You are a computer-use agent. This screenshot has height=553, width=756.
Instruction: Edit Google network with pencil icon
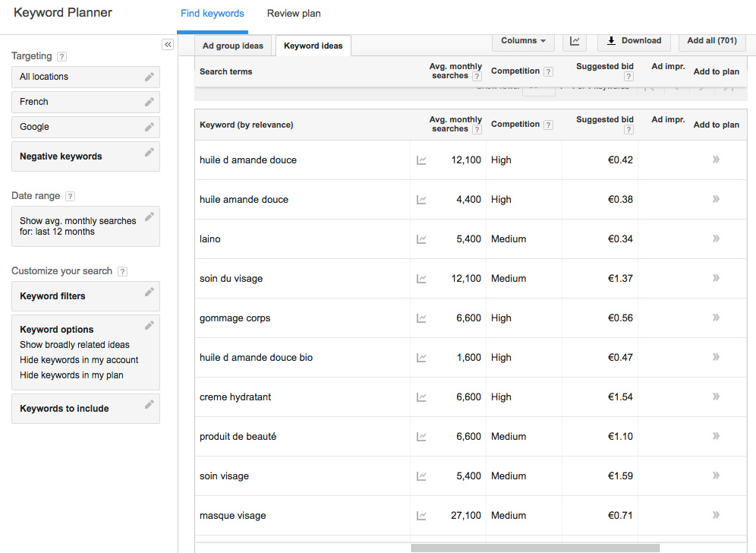[x=150, y=127]
